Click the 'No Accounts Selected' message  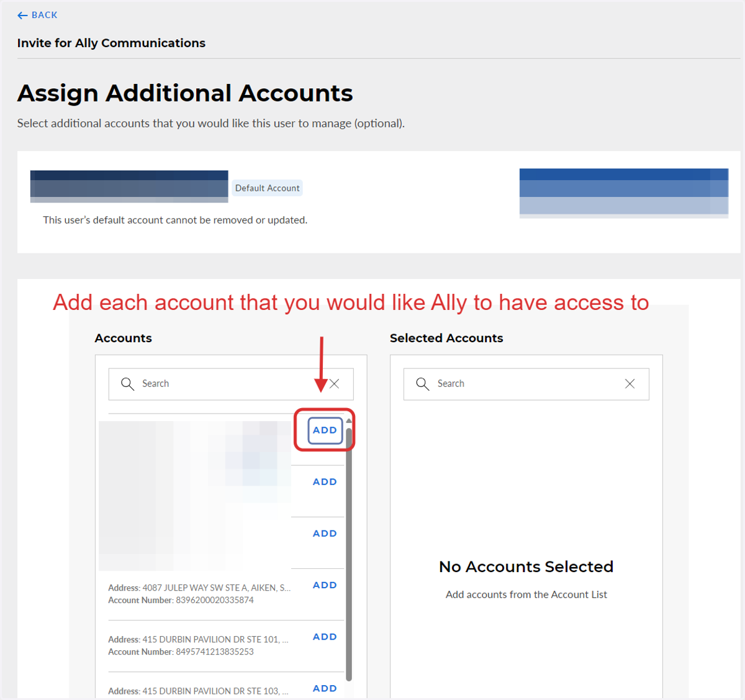pyautogui.click(x=526, y=566)
